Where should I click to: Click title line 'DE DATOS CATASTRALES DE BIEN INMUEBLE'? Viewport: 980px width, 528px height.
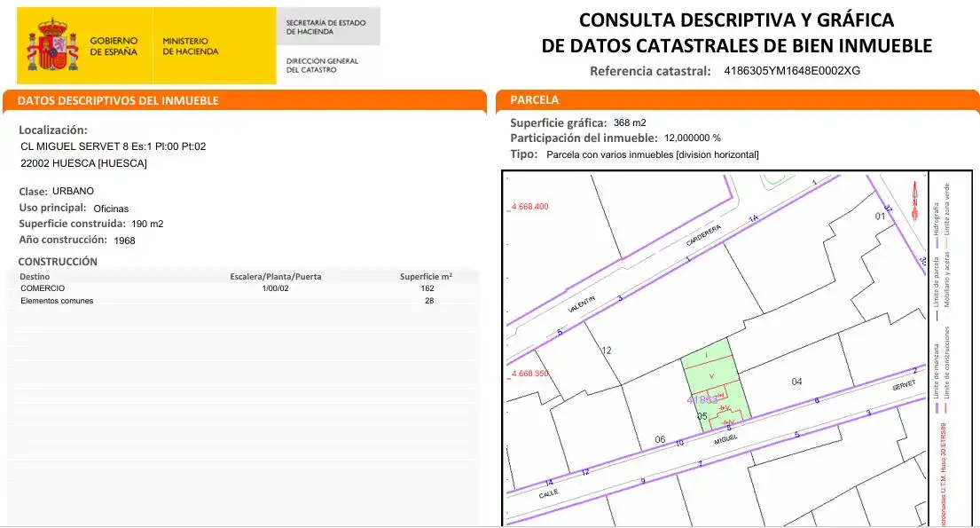pos(736,45)
